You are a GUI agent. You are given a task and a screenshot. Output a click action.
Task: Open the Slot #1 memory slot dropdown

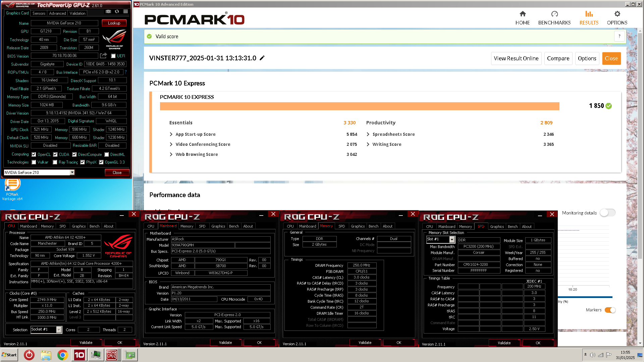(452, 239)
